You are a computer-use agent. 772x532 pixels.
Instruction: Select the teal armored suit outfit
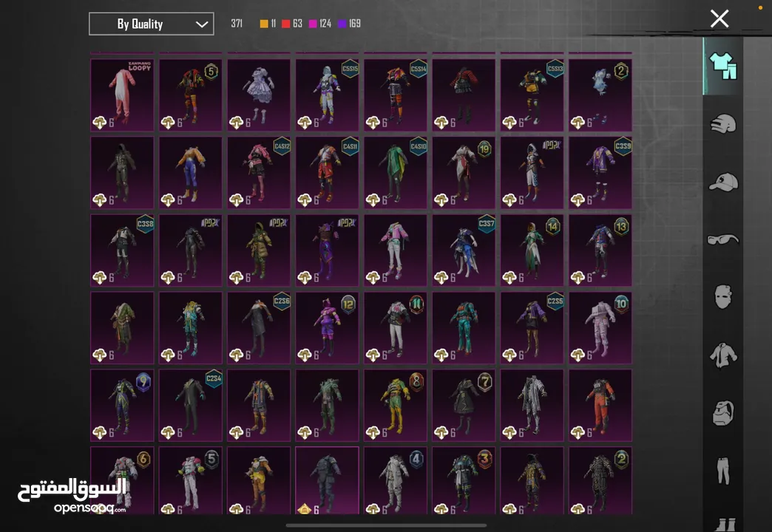(464, 328)
